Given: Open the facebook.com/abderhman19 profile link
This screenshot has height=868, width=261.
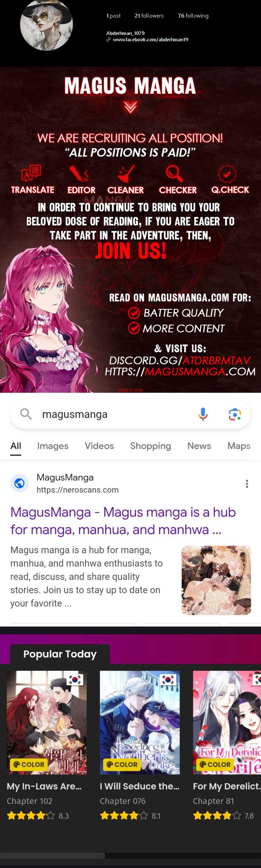Looking at the screenshot, I should coord(151,39).
